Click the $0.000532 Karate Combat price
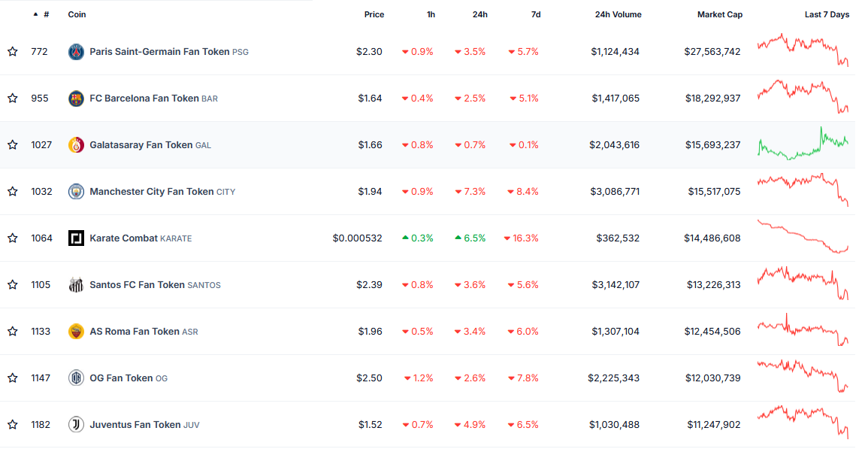This screenshot has height=449, width=868. click(357, 238)
